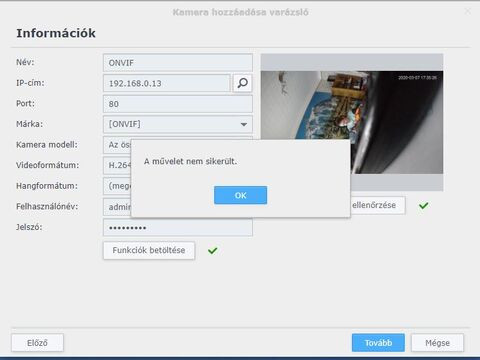Viewport: 480px width, 360px height.
Task: Click the Információk heading
Action: point(56,33)
